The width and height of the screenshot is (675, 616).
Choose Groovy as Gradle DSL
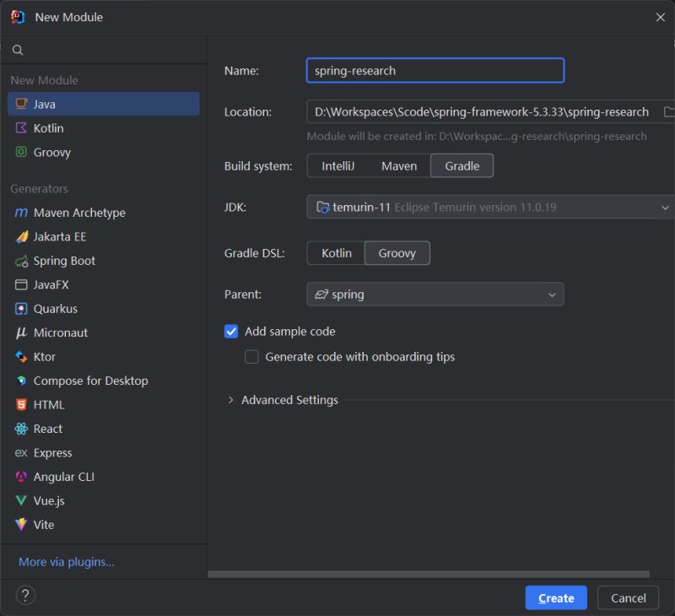[397, 253]
